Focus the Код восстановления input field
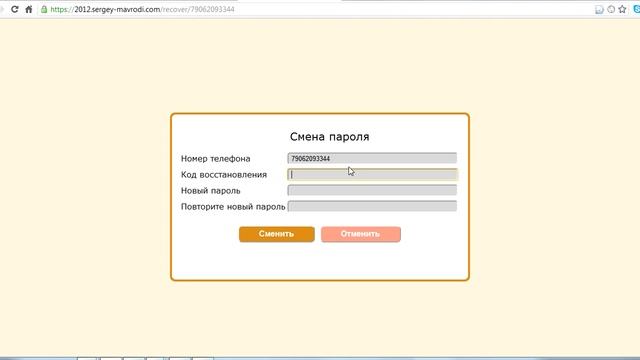This screenshot has width=640, height=360. (x=372, y=174)
